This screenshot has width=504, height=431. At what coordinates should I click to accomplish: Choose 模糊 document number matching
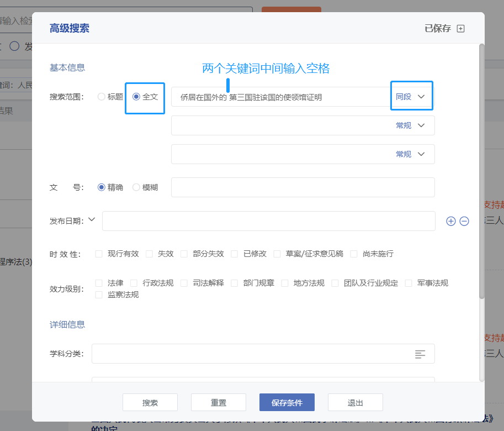pyautogui.click(x=136, y=187)
